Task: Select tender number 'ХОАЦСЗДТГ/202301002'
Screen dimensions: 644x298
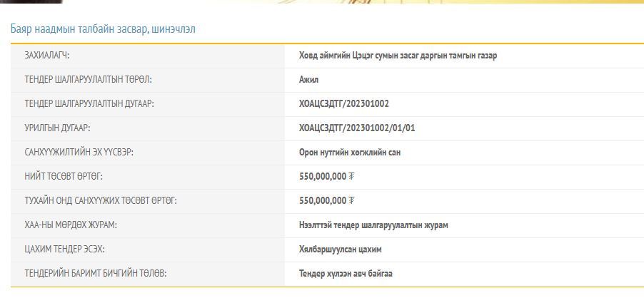Action: (344, 104)
